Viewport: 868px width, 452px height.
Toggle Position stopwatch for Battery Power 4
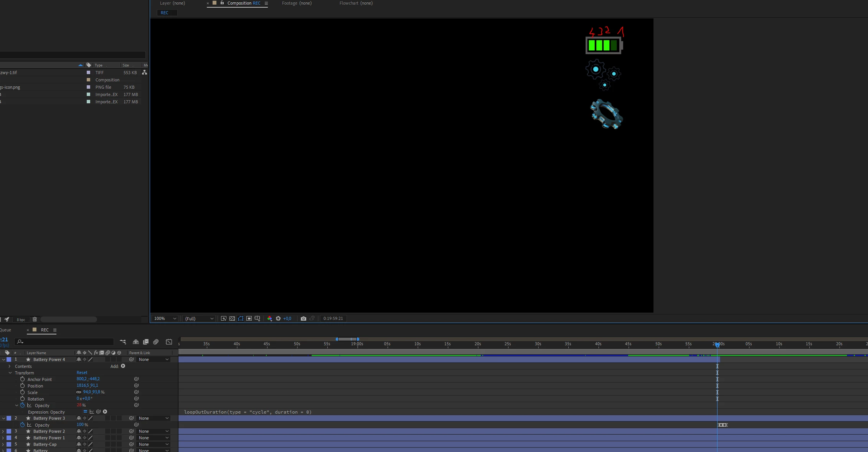pos(22,386)
